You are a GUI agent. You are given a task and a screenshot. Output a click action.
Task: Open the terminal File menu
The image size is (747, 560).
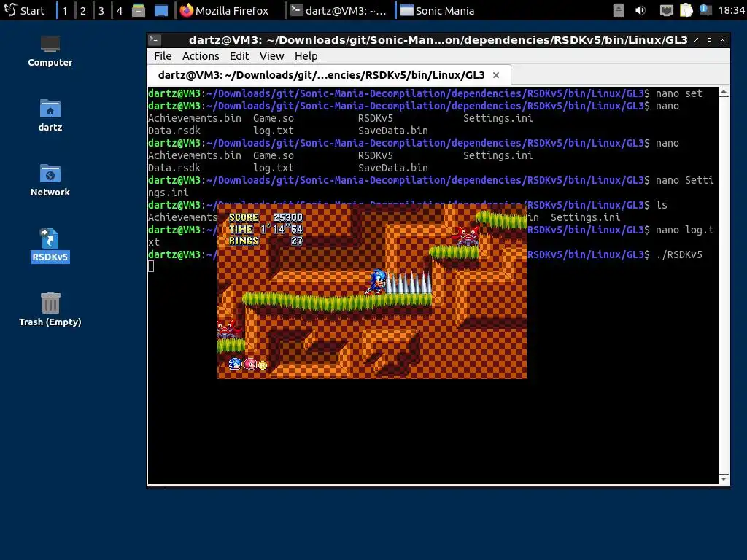pos(163,56)
